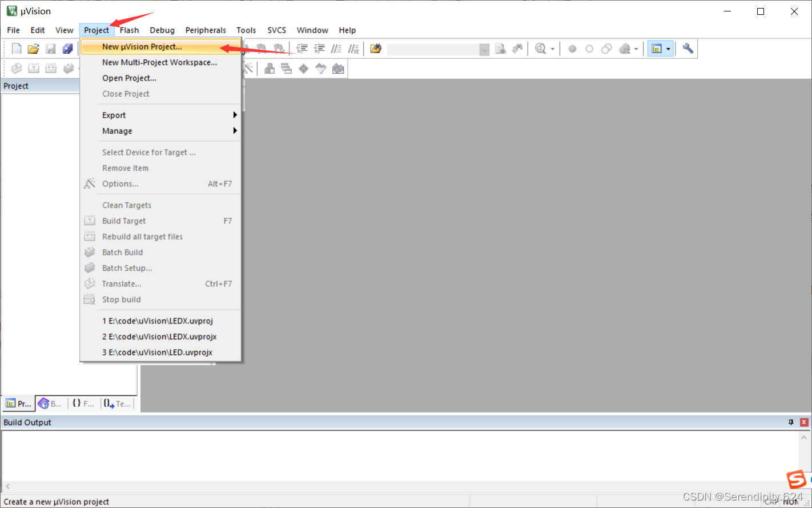Switch to the Functions ({} F...) tab

point(83,403)
